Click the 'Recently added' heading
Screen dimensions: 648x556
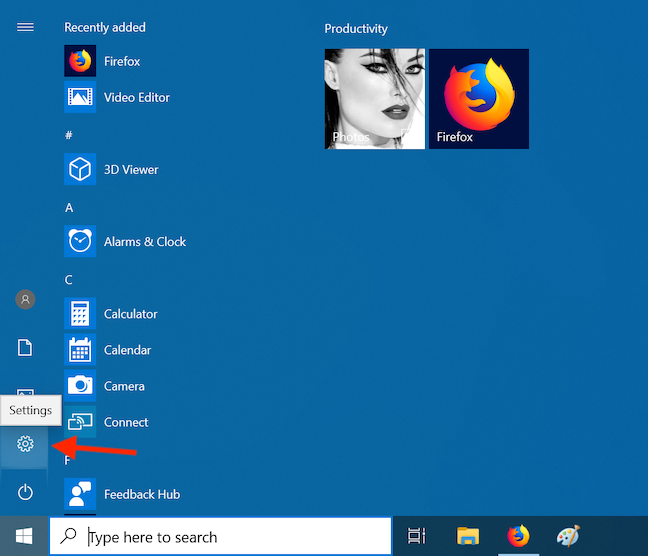pyautogui.click(x=105, y=27)
